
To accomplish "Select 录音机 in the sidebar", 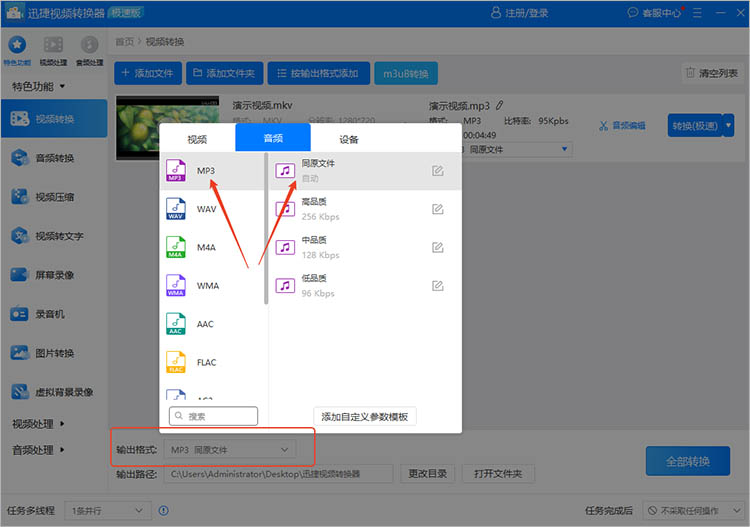I will (x=54, y=314).
